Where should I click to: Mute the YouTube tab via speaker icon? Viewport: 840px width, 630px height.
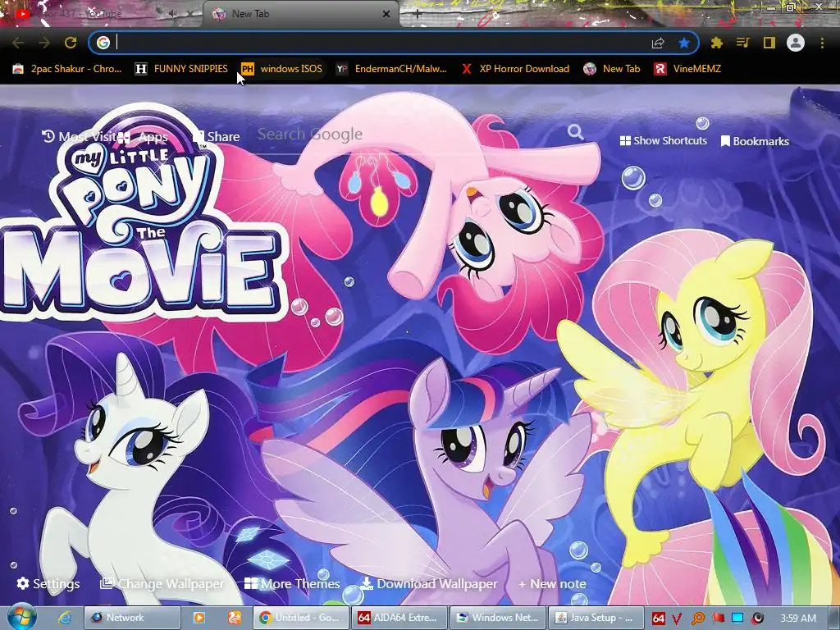172,14
